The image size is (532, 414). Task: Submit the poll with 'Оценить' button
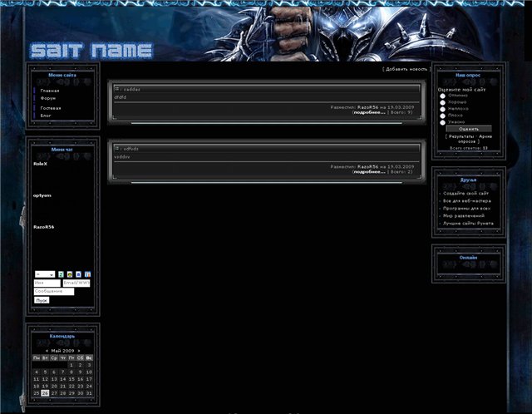click(x=469, y=129)
